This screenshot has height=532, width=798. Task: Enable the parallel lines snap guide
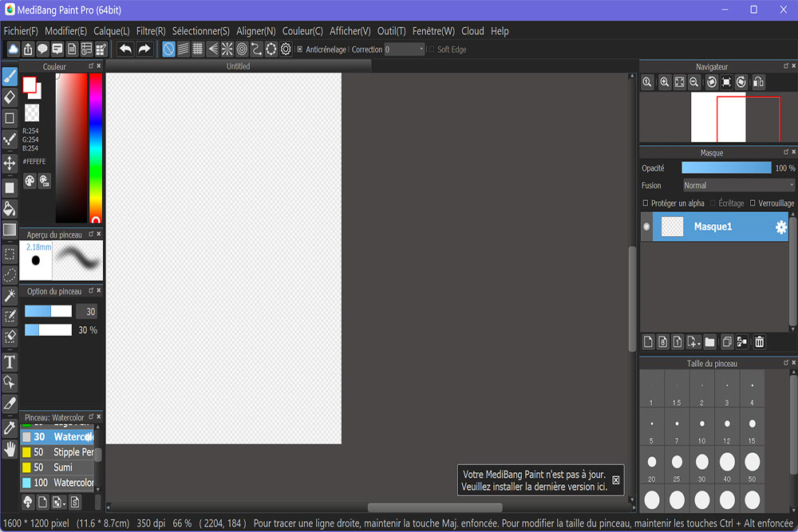pyautogui.click(x=184, y=49)
